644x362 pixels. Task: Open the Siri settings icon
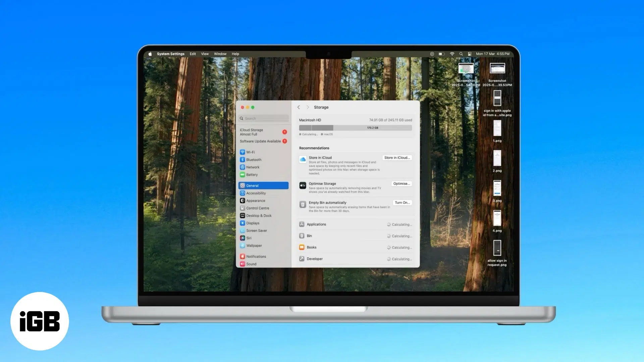[x=243, y=238]
